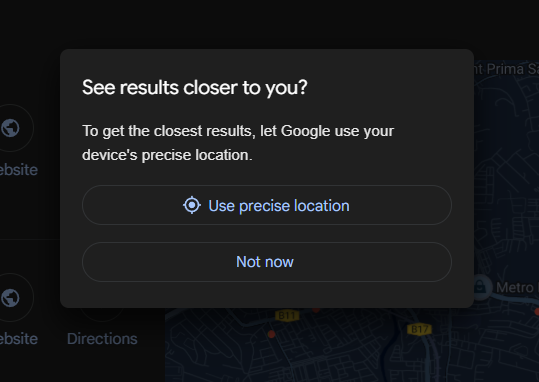Screen dimensions: 539x382
Task: Select the Directions label below dialog
Action: pos(102,339)
